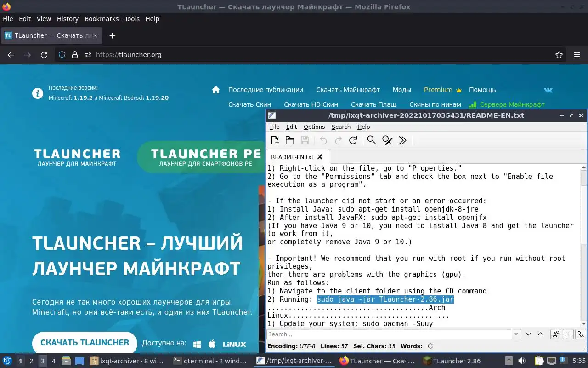Select the TLAUNCHER launcher tab on page

click(77, 157)
